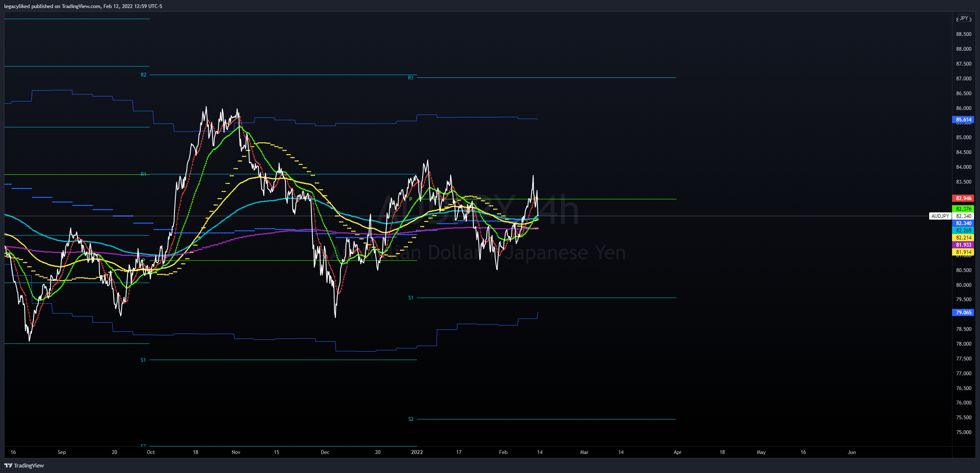Image resolution: width=980 pixels, height=473 pixels.
Task: Click the JPY currency badge
Action: 964,18
